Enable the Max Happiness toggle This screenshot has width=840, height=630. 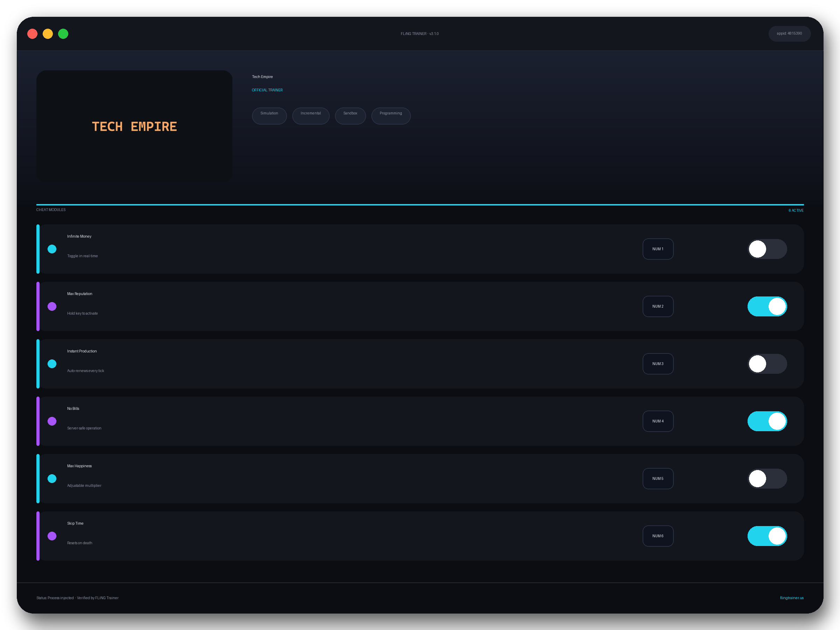point(767,478)
